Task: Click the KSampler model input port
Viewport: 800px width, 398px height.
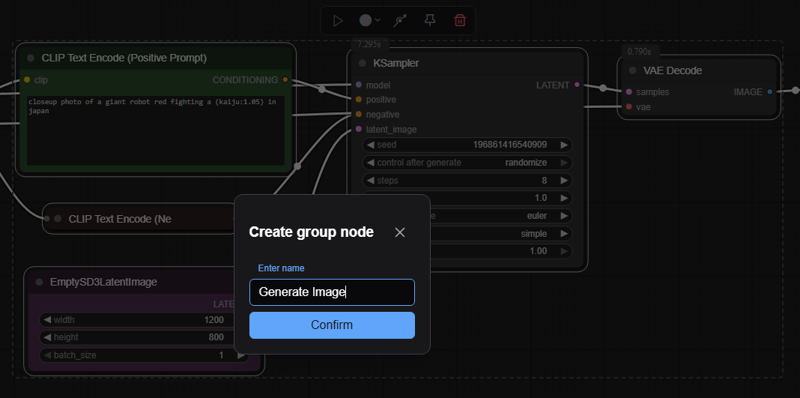Action: (x=359, y=85)
